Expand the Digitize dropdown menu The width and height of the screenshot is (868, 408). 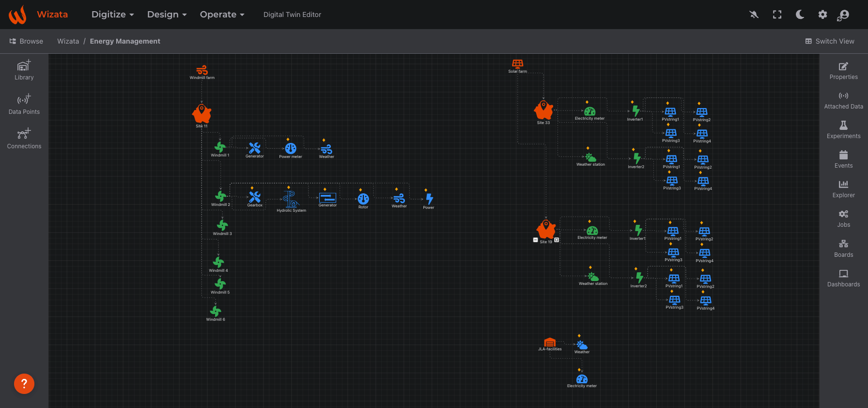[112, 15]
